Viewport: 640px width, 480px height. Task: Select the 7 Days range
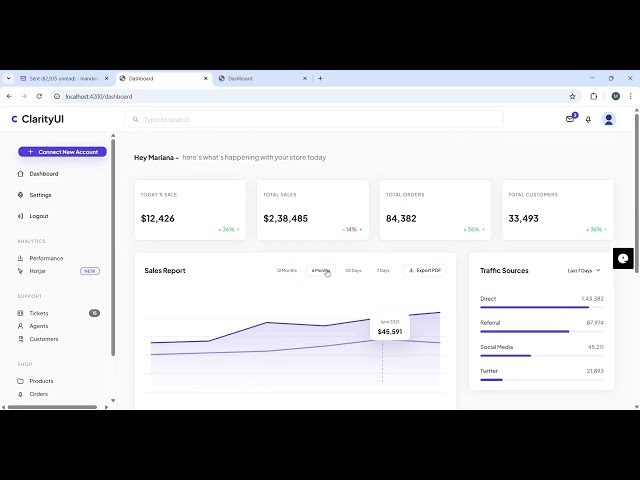[x=383, y=271]
